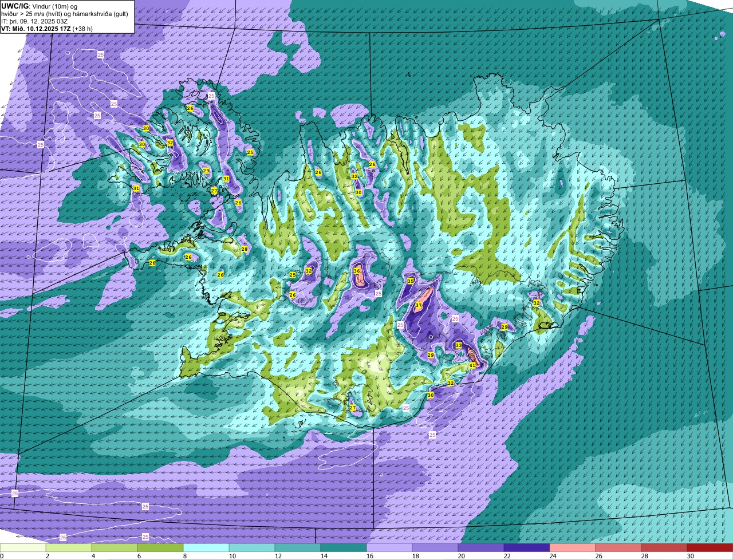Screen dimensions: 733x560
Task: Click the yellow peak gust label 41
Action: pos(472,365)
